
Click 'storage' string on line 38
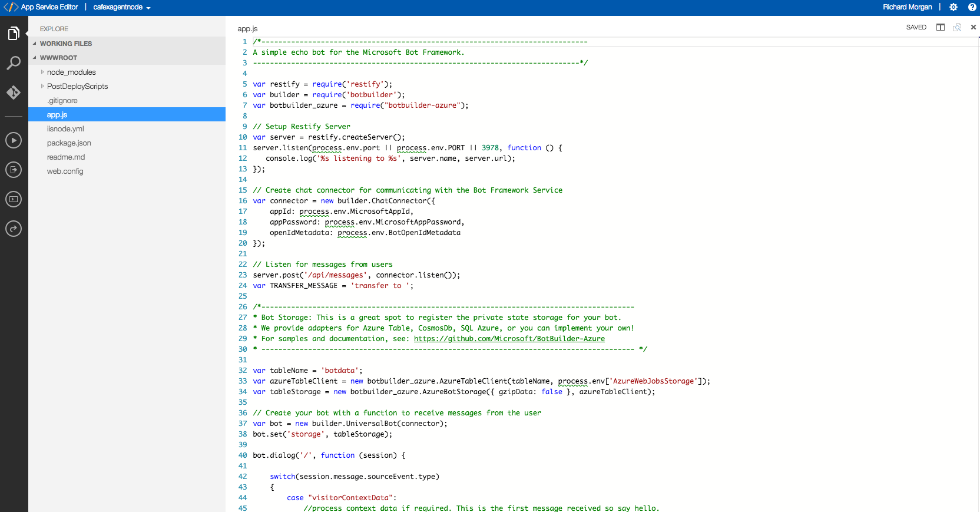[x=306, y=434]
